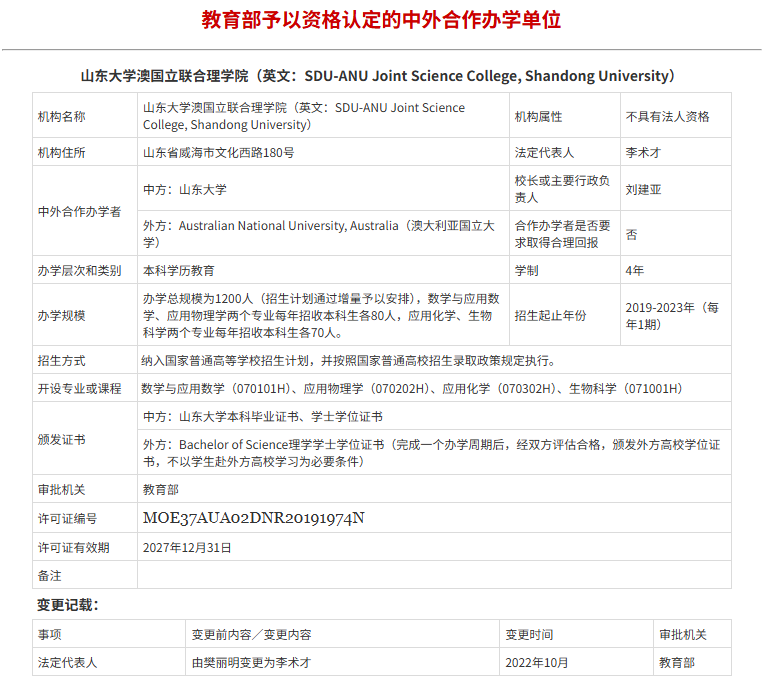Click the 颁发证书 label
The height and width of the screenshot is (684, 762).
pyautogui.click(x=61, y=439)
